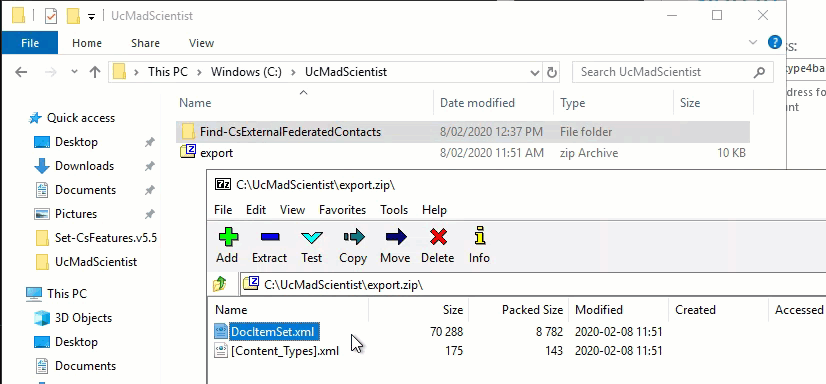Open the blue File tab
826x384 pixels.
click(x=30, y=43)
